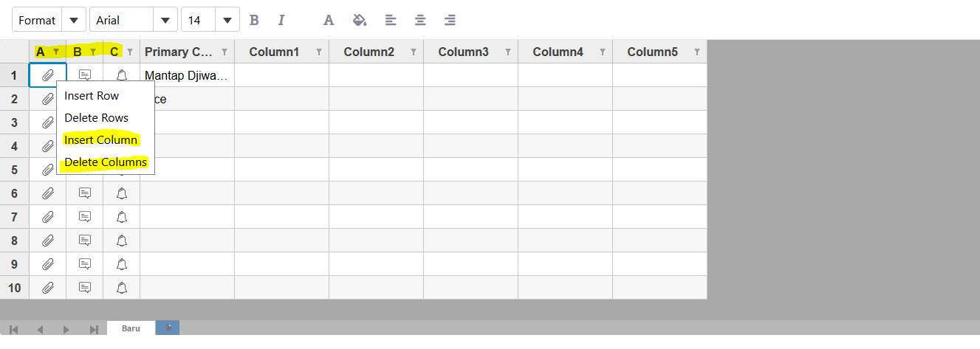980x349 pixels.
Task: Open the filter arrow on Column1 header
Action: pyautogui.click(x=319, y=52)
